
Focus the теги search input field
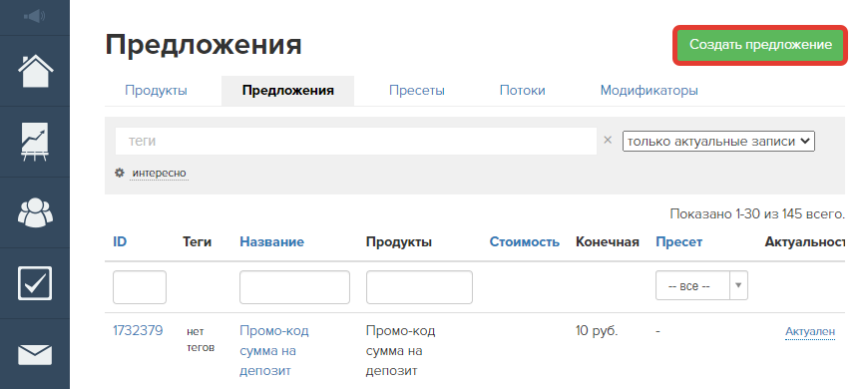(356, 141)
